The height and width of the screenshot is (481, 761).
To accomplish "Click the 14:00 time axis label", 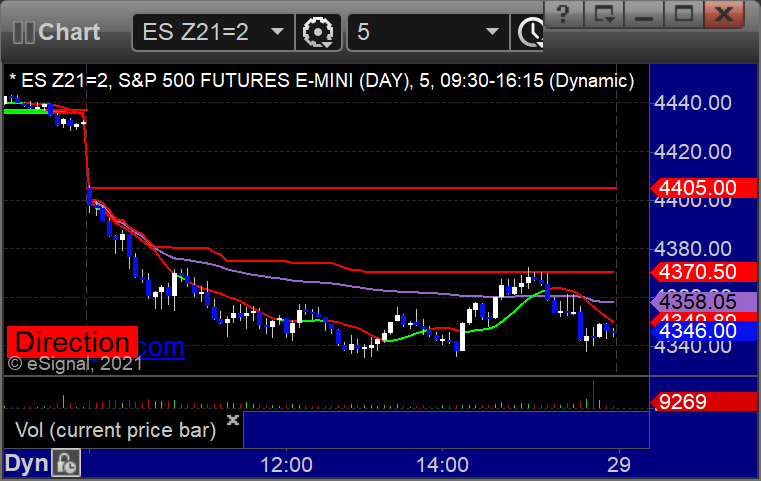I will (x=443, y=465).
